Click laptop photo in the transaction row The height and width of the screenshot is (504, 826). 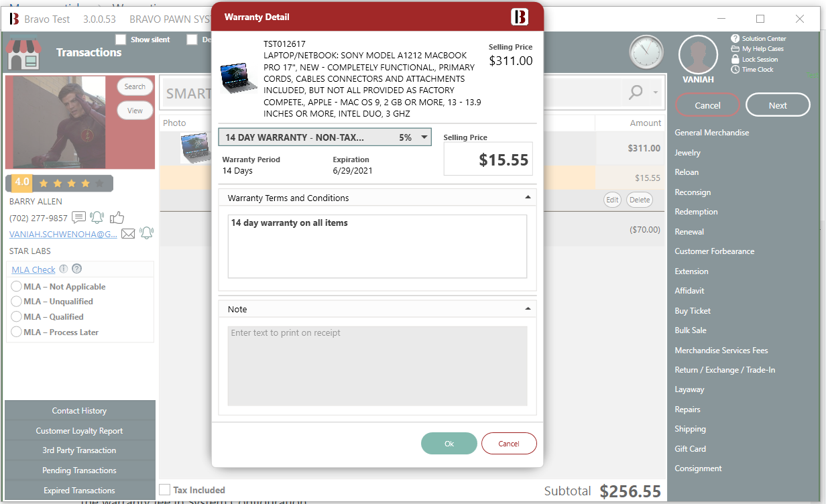(196, 148)
